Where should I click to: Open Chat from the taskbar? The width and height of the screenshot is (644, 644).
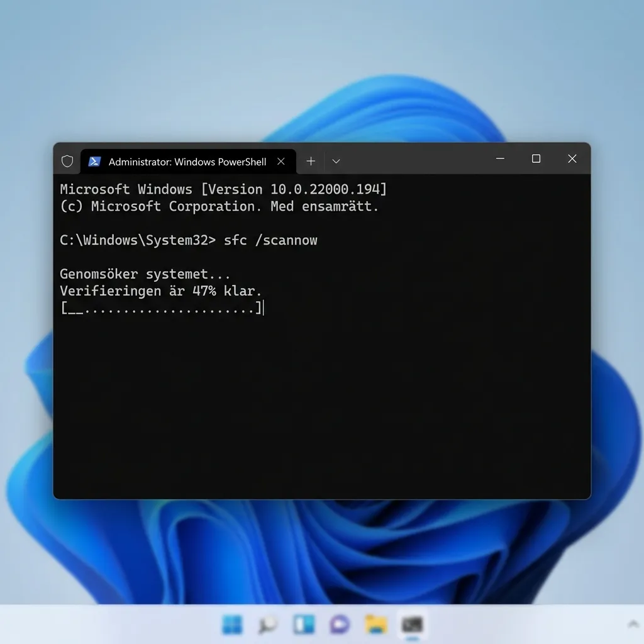[340, 625]
